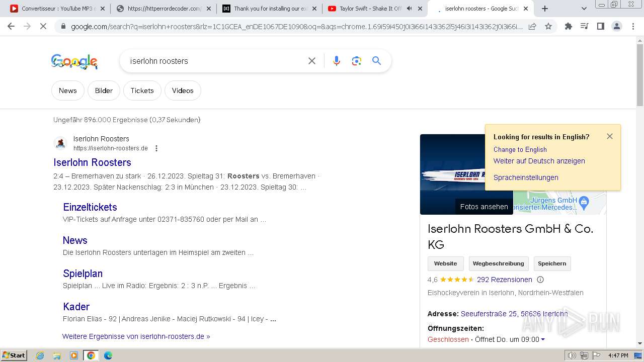This screenshot has height=362, width=644.
Task: Mute the Taylor Swift tab via the speaker icon
Action: click(x=410, y=9)
